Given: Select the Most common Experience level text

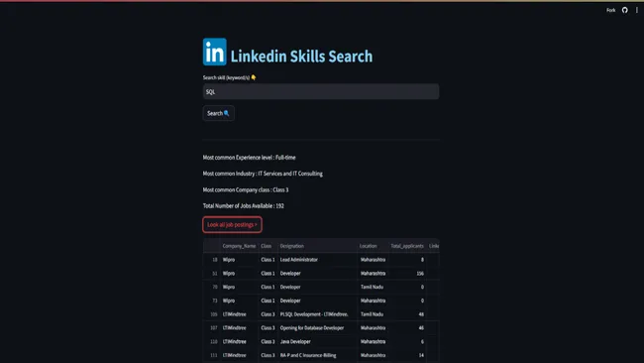Looking at the screenshot, I should (249, 158).
